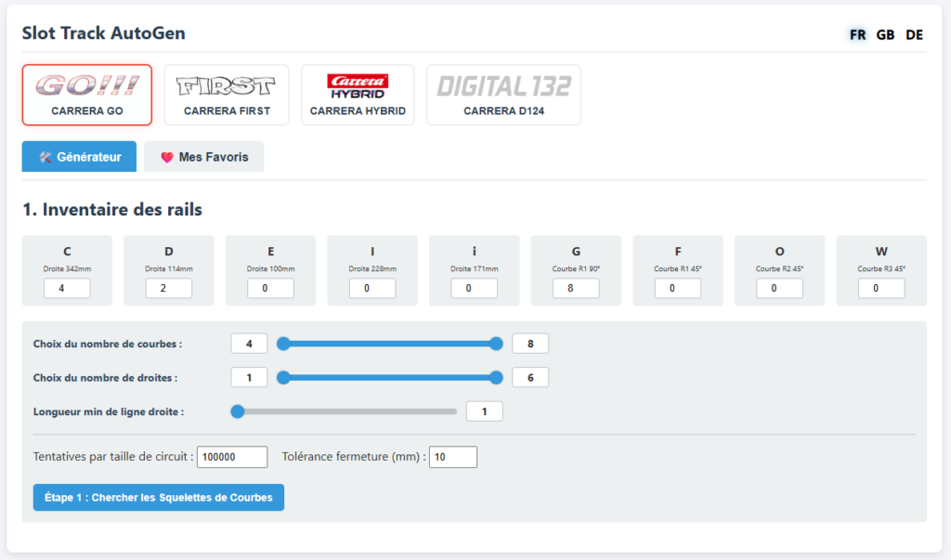This screenshot has width=951, height=560.
Task: Pick the Carrera HYBRID system
Action: 358,96
